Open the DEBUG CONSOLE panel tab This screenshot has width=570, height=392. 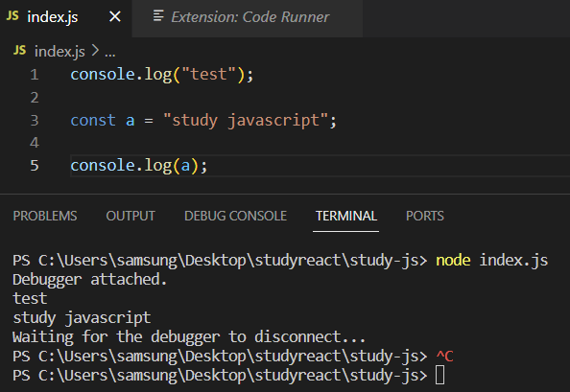pyautogui.click(x=235, y=216)
